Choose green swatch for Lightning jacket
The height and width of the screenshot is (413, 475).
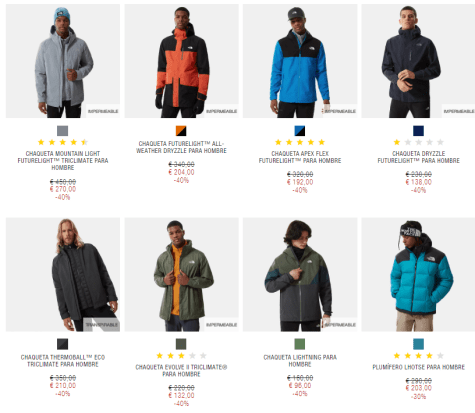tap(300, 344)
